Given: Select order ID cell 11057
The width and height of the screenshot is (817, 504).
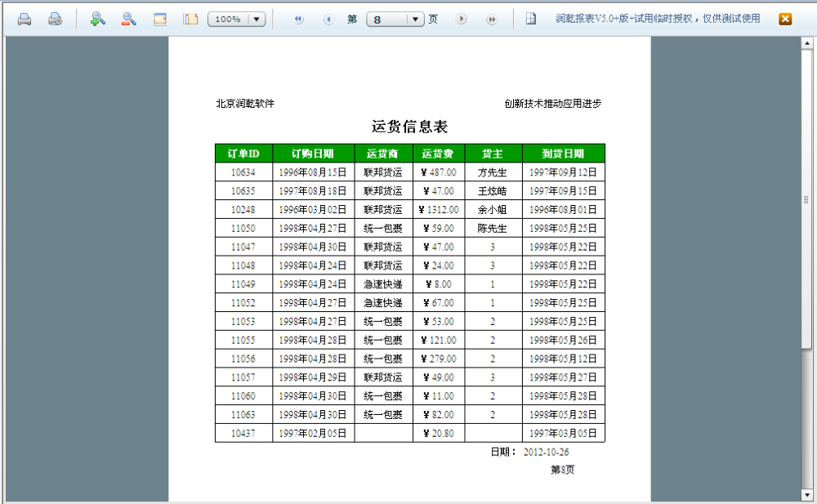Looking at the screenshot, I should pos(243,377).
